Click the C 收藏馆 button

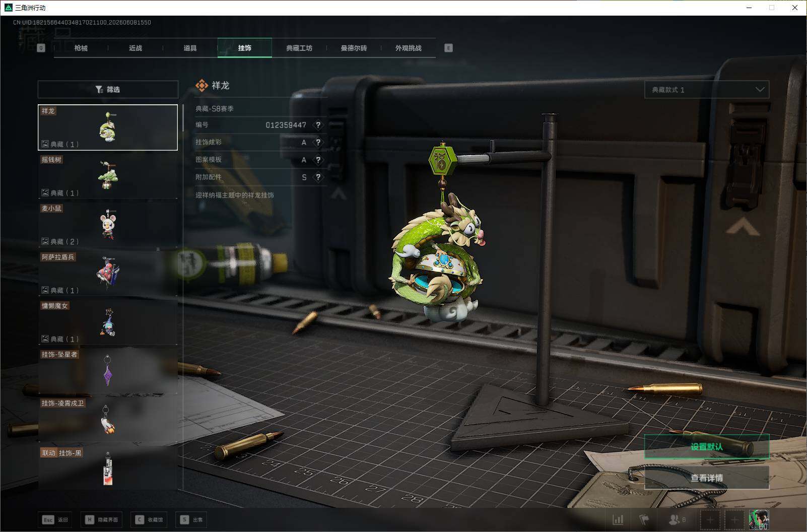[x=149, y=519]
